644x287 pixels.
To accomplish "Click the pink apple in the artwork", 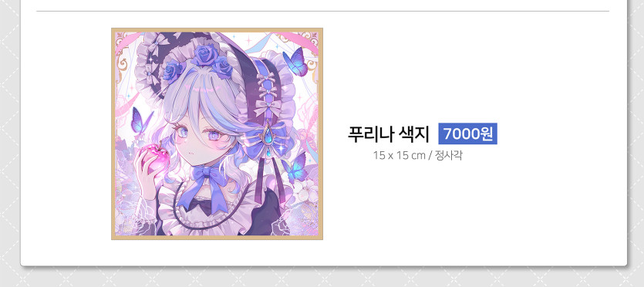I will click(x=156, y=159).
